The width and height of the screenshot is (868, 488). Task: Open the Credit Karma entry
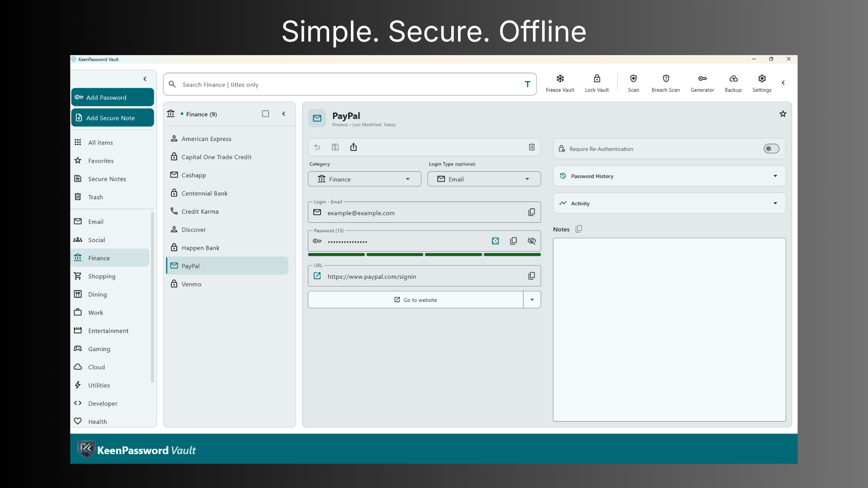(x=227, y=211)
